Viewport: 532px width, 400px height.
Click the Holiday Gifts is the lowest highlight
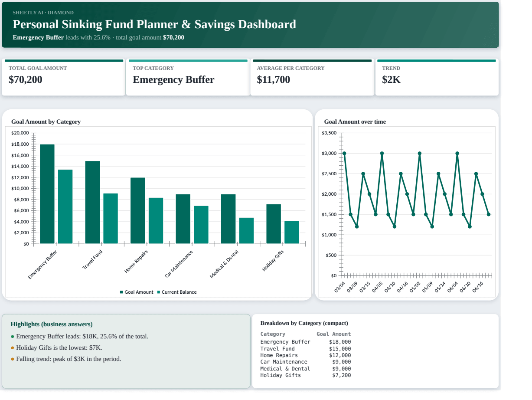point(56,348)
